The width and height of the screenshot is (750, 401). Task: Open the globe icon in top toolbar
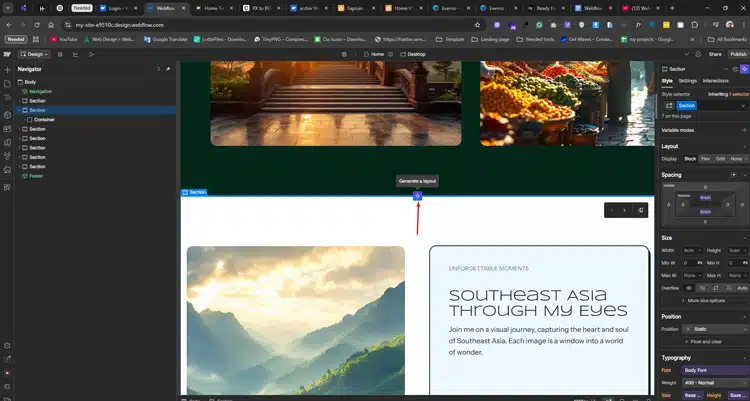(x=344, y=55)
